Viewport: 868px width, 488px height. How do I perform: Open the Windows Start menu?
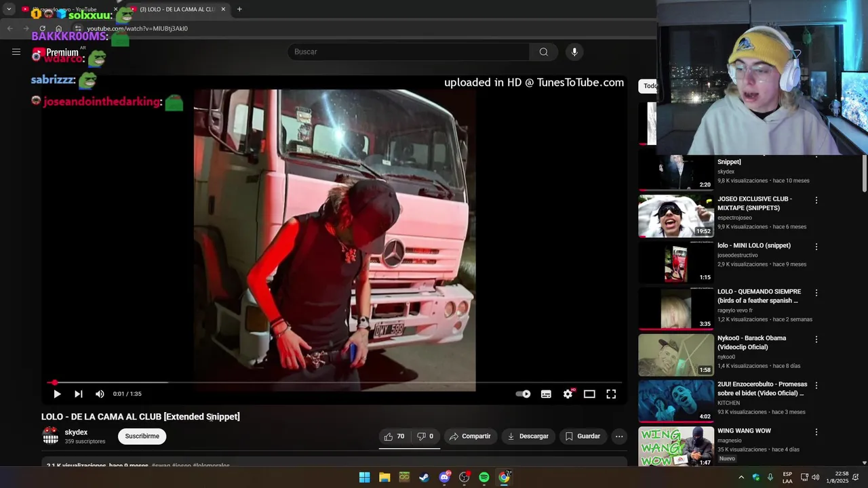(364, 477)
